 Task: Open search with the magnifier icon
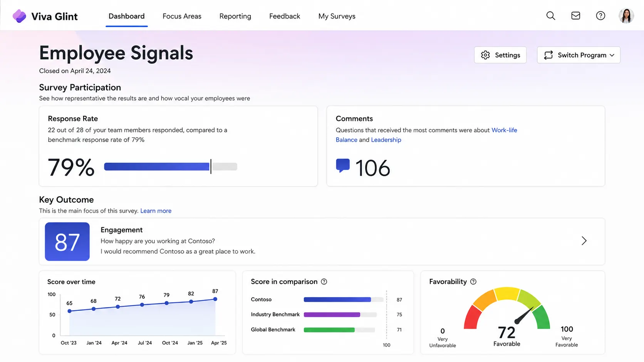coord(551,16)
